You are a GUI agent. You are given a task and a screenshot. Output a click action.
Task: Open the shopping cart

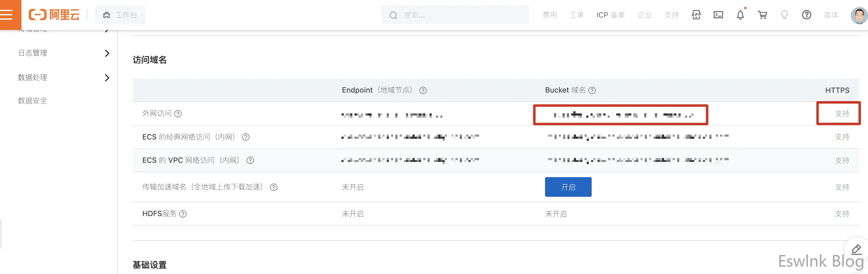click(762, 15)
